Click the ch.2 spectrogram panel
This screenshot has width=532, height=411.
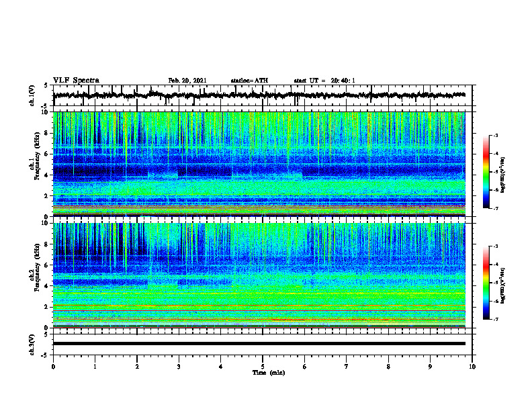tap(259, 275)
